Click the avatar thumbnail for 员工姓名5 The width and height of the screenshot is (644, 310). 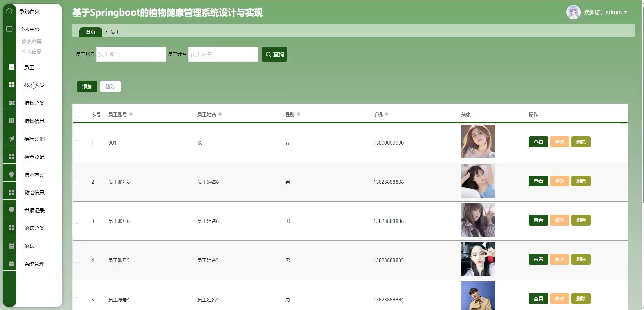478,259
